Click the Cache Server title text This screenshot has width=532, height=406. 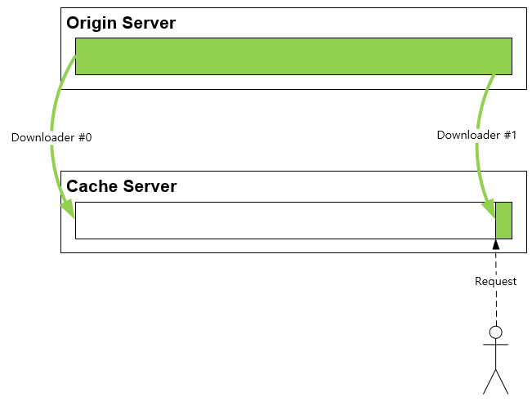122,186
